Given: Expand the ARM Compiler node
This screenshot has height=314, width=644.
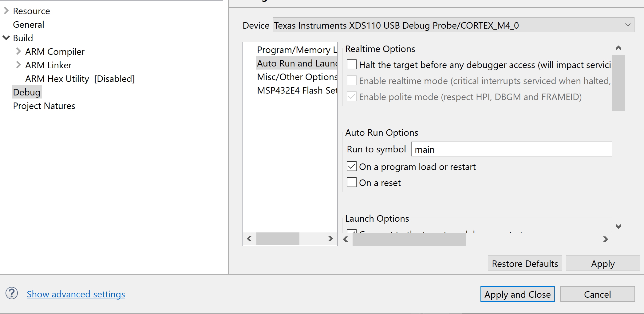Looking at the screenshot, I should pyautogui.click(x=18, y=51).
